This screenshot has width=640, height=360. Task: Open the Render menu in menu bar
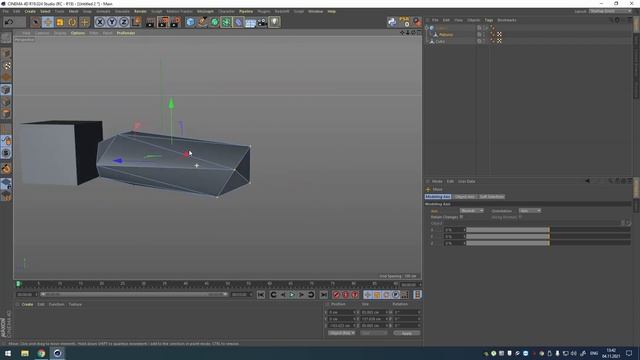140,11
